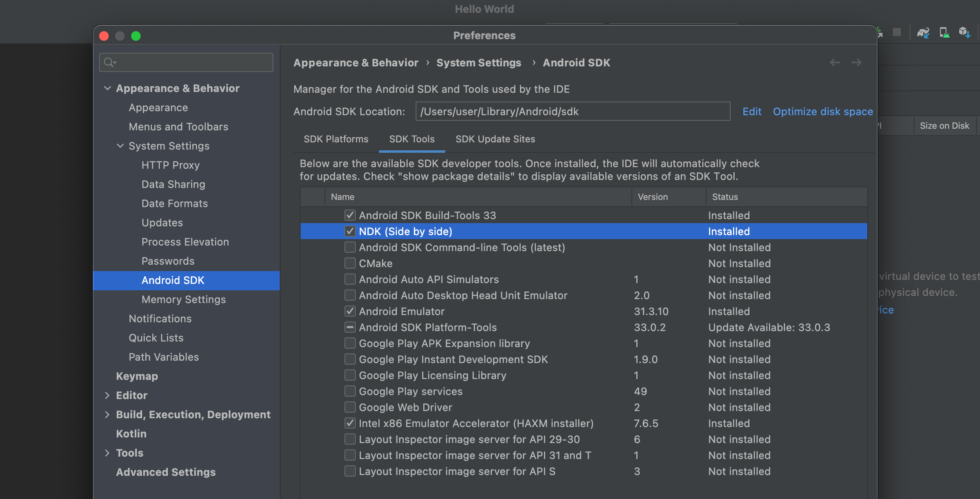Image resolution: width=980 pixels, height=499 pixels.
Task: Expand the Editor section chevron
Action: point(107,395)
